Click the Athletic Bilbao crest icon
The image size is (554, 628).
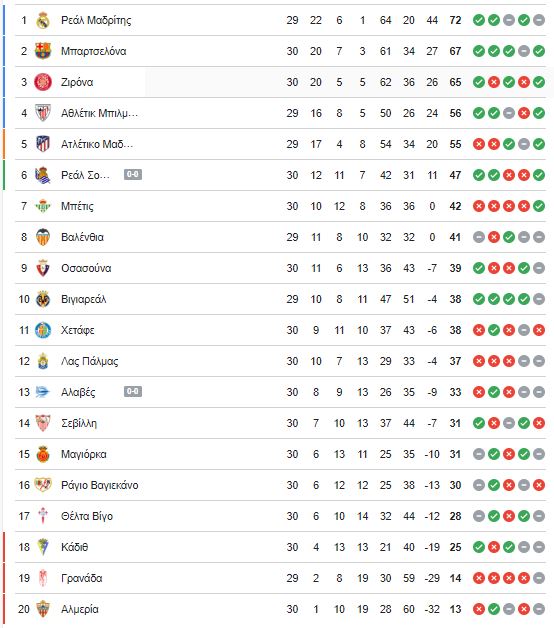point(43,113)
